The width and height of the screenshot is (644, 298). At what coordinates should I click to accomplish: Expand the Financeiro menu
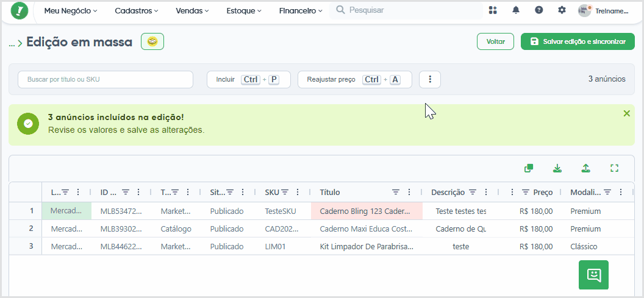301,11
